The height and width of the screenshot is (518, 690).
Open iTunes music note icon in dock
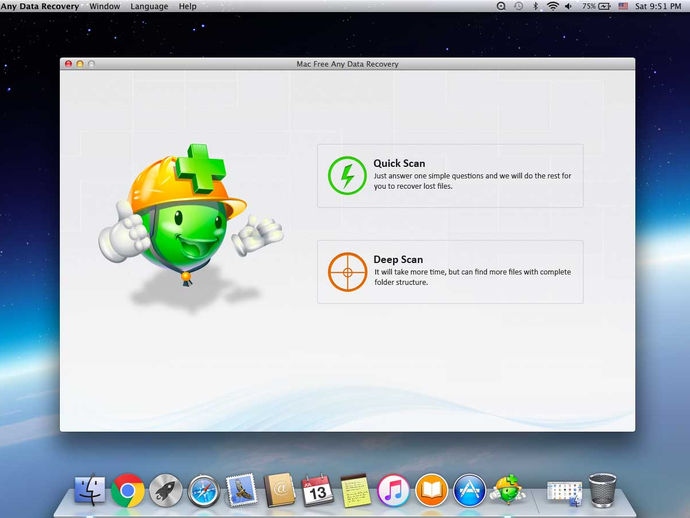pos(393,490)
